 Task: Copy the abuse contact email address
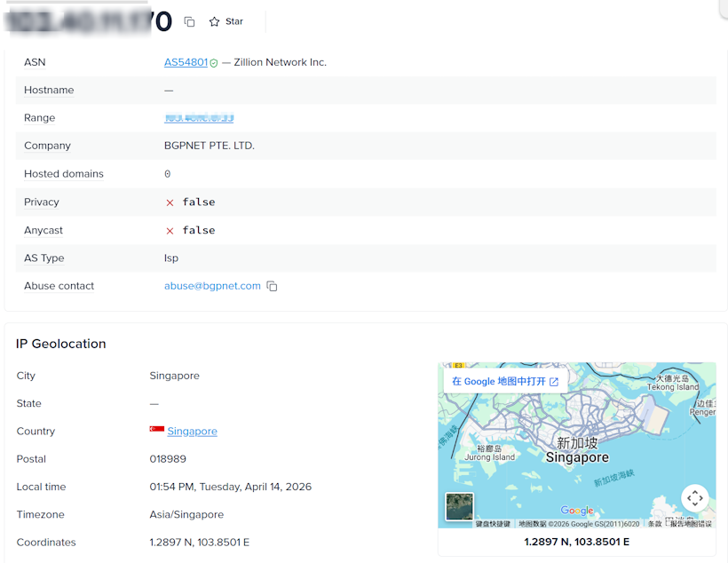(x=273, y=287)
